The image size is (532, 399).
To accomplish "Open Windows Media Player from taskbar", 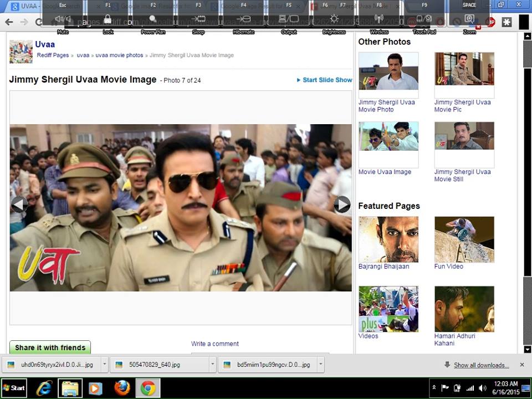I will tap(96, 388).
